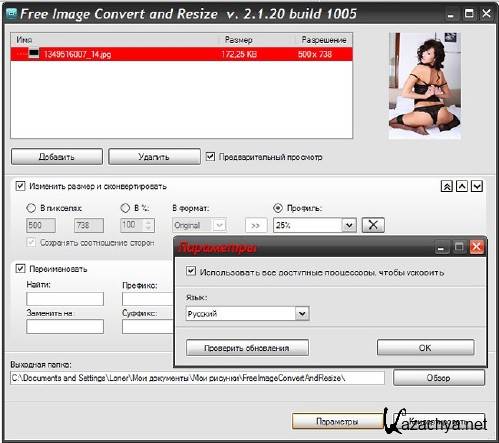Click the Проверить обновления button

[x=247, y=348]
